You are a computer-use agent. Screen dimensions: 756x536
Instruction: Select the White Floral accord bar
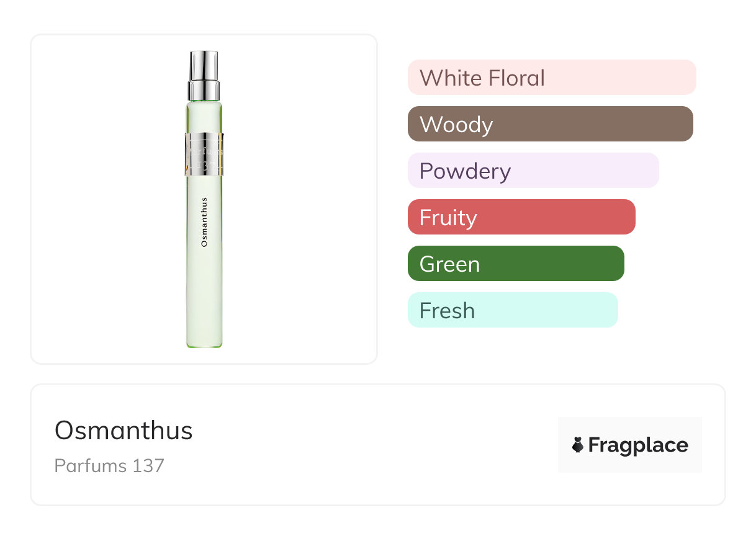[551, 78]
